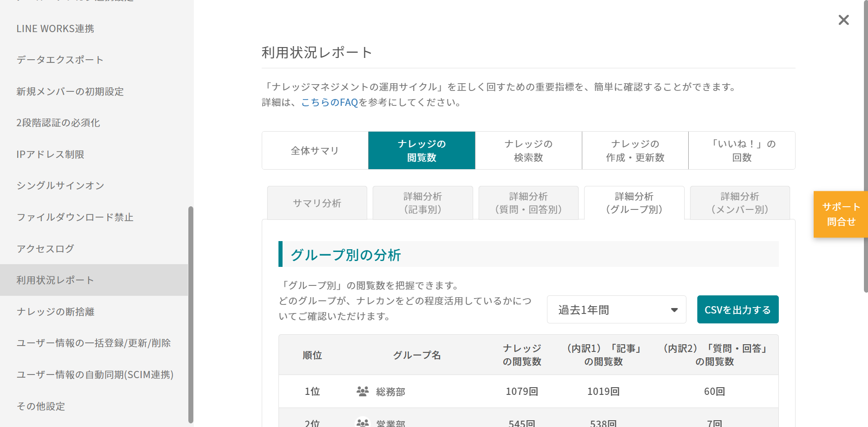Switch to 全体サマリ tab
Image resolution: width=868 pixels, height=427 pixels.
coord(315,151)
